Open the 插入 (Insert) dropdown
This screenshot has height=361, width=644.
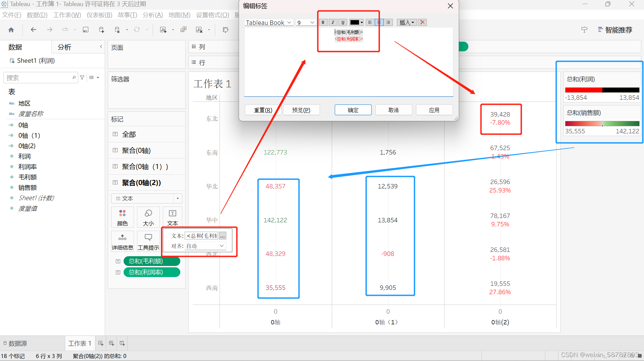point(407,22)
